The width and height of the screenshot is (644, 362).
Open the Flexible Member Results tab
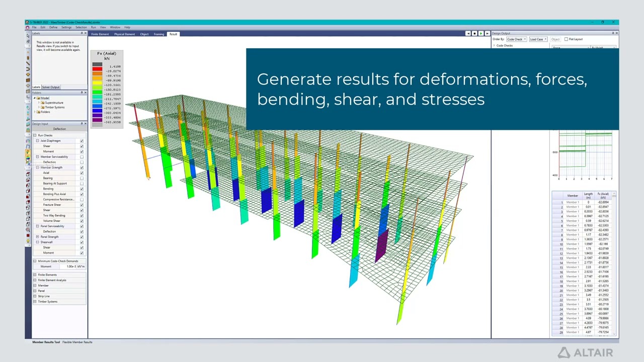click(x=77, y=342)
